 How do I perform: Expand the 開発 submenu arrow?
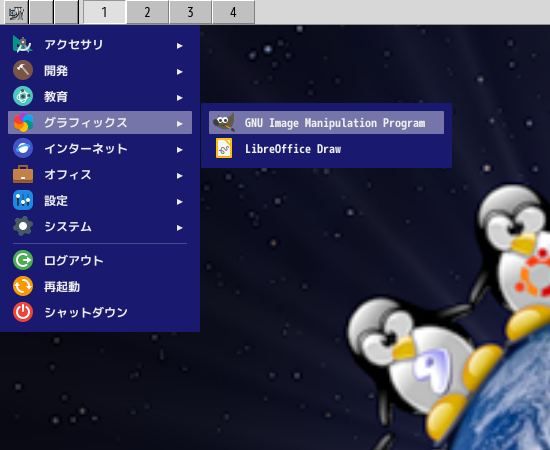[180, 72]
